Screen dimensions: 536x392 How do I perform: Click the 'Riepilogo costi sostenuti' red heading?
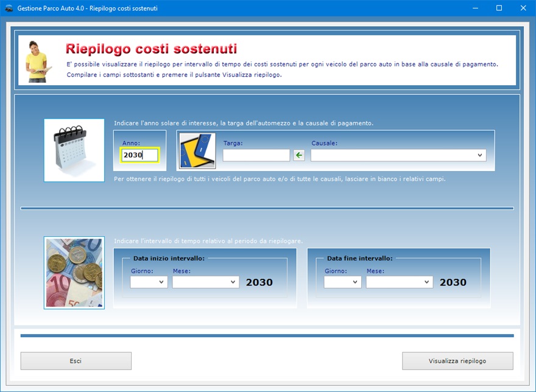(151, 49)
